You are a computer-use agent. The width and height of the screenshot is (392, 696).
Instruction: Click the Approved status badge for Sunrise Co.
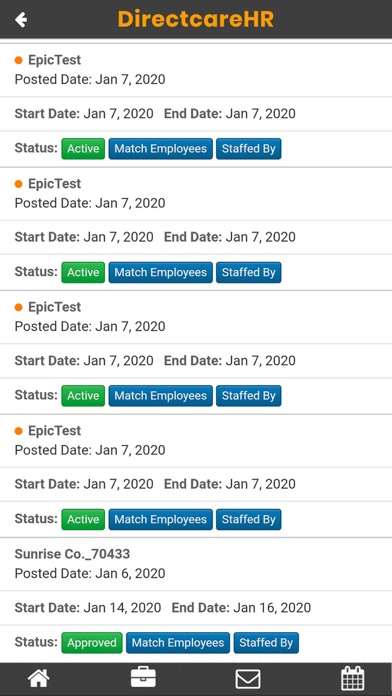(92, 643)
